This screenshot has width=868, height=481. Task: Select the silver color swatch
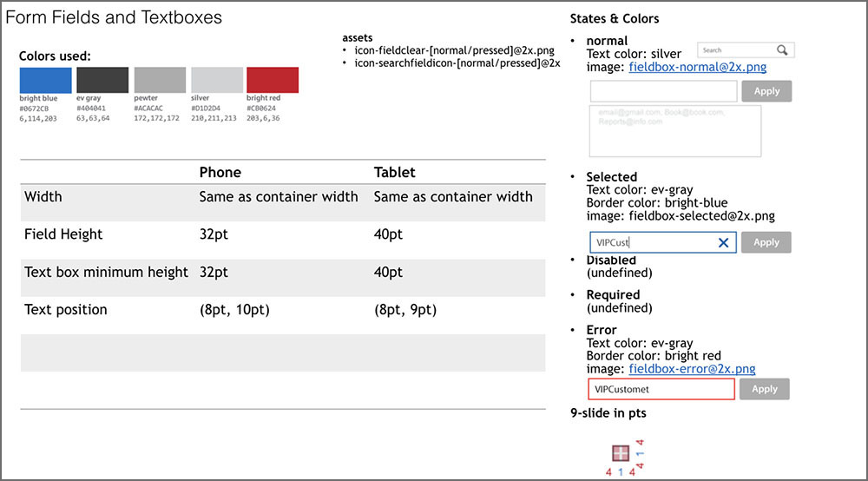click(216, 80)
